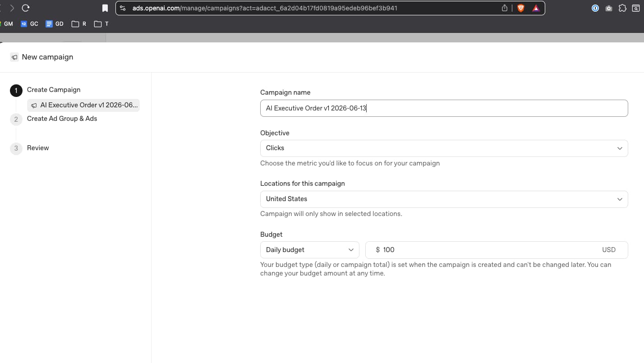Open the GD docs bookmark

[x=55, y=24]
